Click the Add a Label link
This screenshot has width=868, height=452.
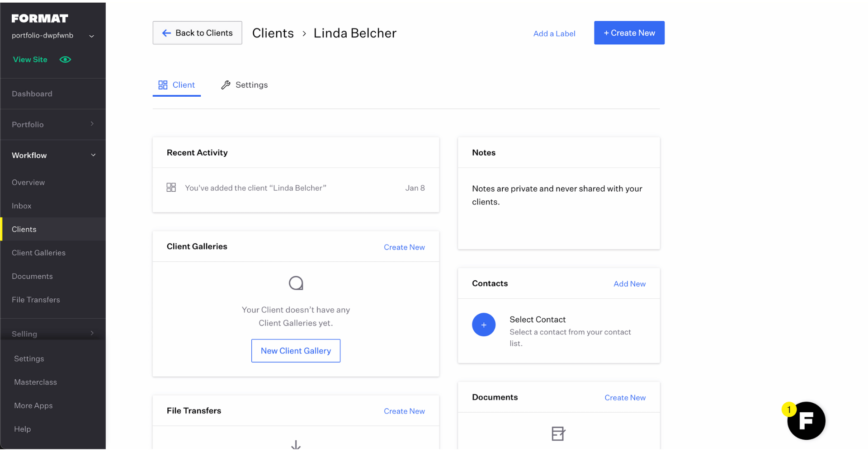(554, 33)
